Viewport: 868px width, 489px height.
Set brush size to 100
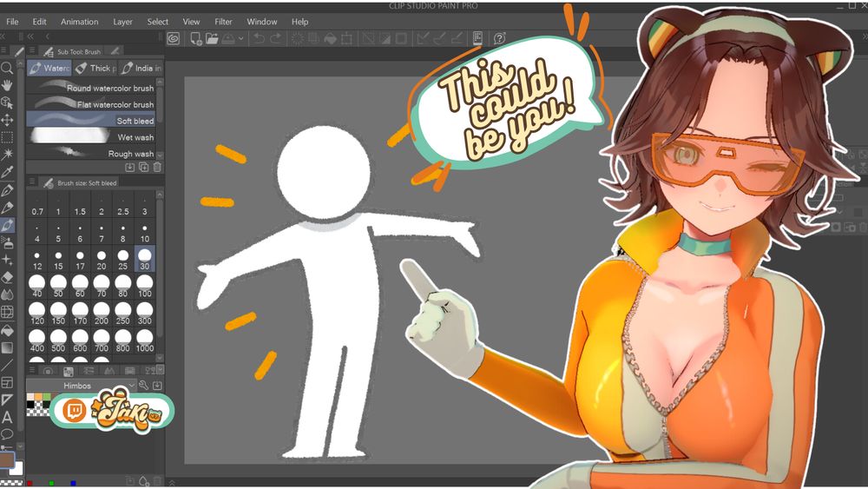click(144, 287)
